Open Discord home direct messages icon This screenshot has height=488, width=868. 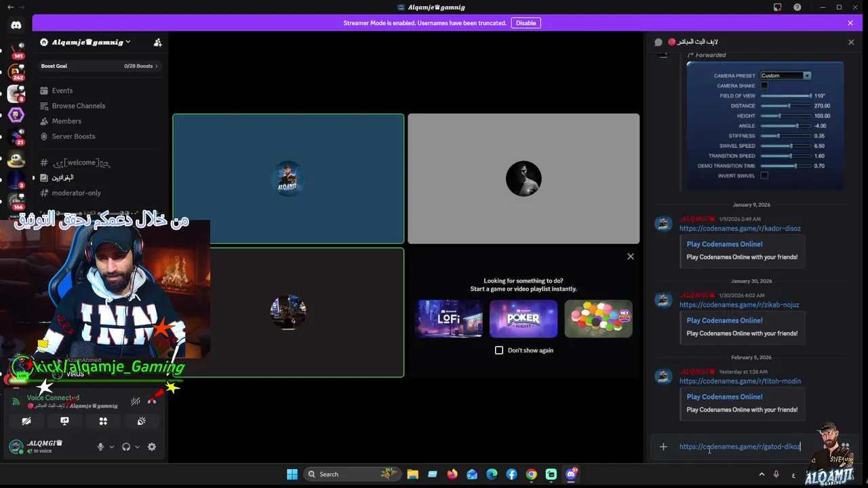coord(16,25)
